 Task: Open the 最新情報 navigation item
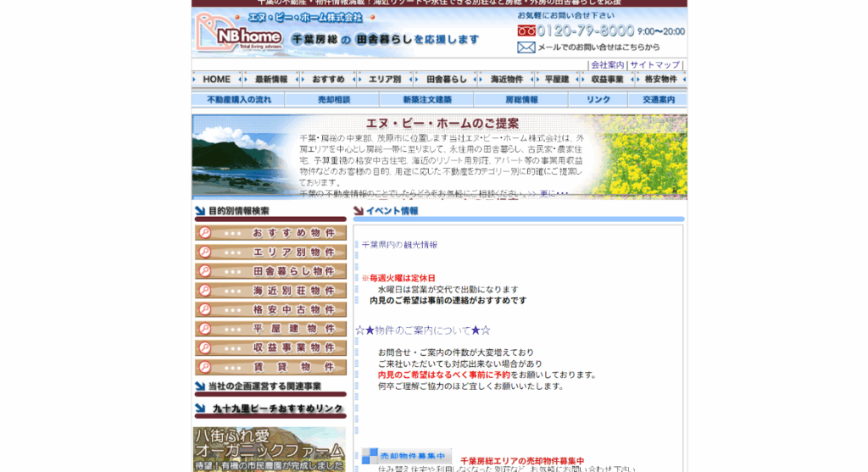pyautogui.click(x=271, y=79)
